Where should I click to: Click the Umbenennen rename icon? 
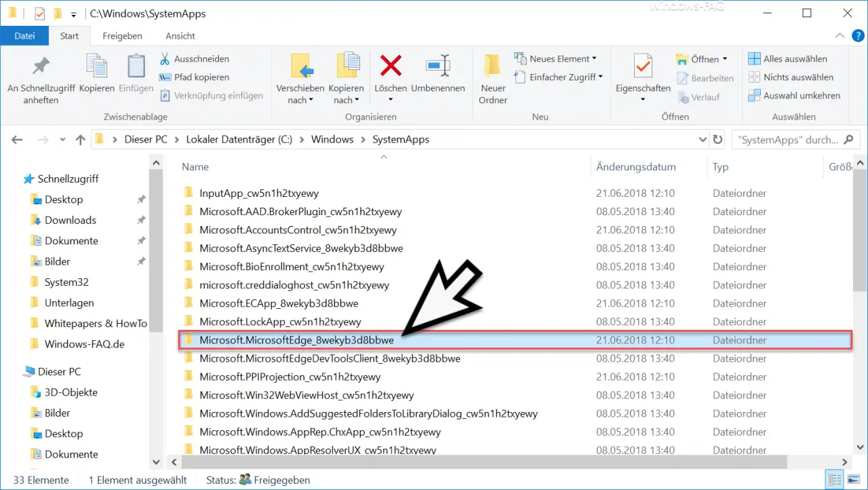click(438, 67)
